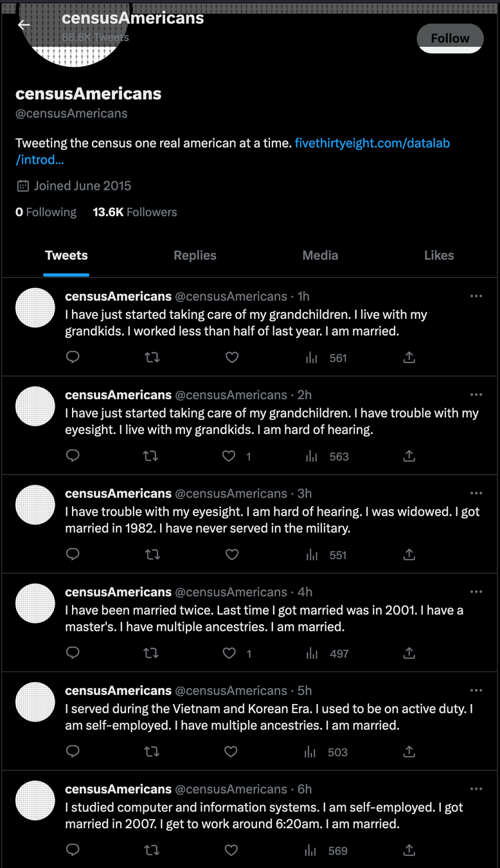Viewport: 500px width, 868px height.
Task: Like the tweet about being widowed in 1982
Action: [231, 554]
